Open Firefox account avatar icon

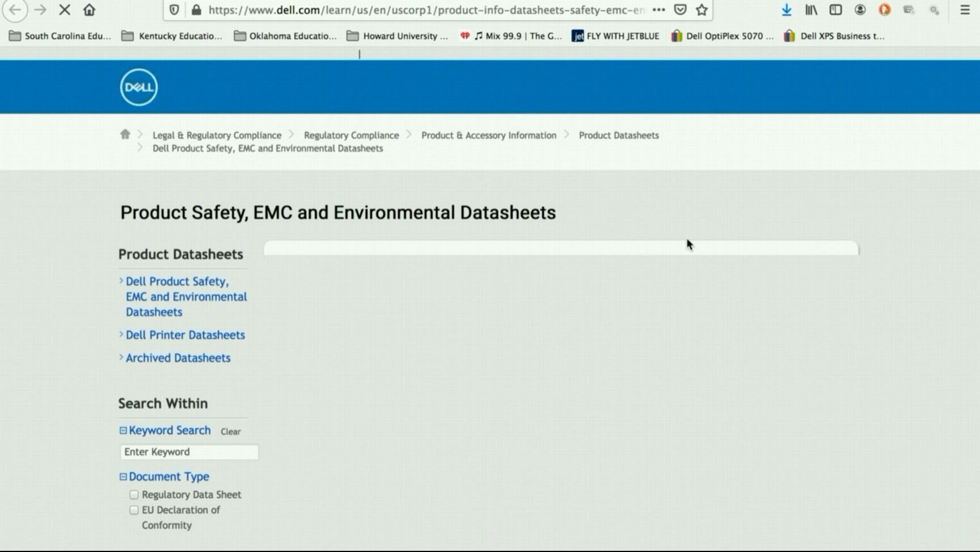click(860, 10)
